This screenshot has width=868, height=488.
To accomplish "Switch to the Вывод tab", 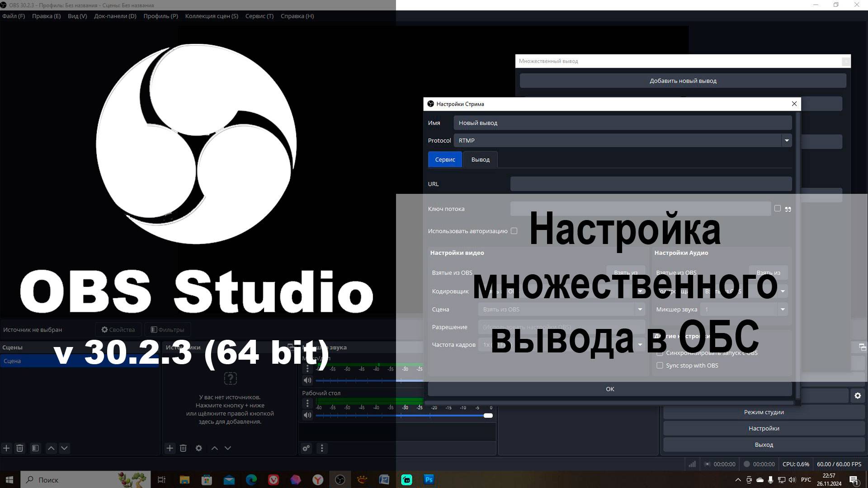I will [480, 160].
